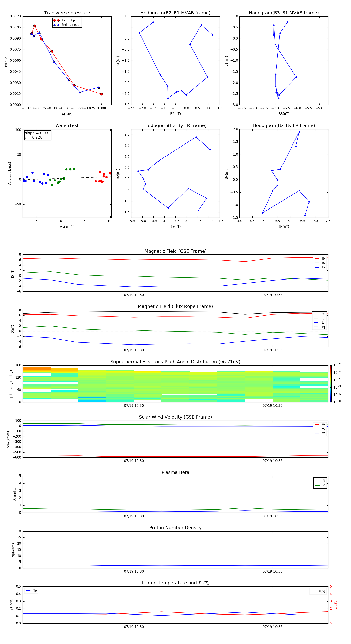Click the Bz(nT) x-axis label

(x=175, y=227)
